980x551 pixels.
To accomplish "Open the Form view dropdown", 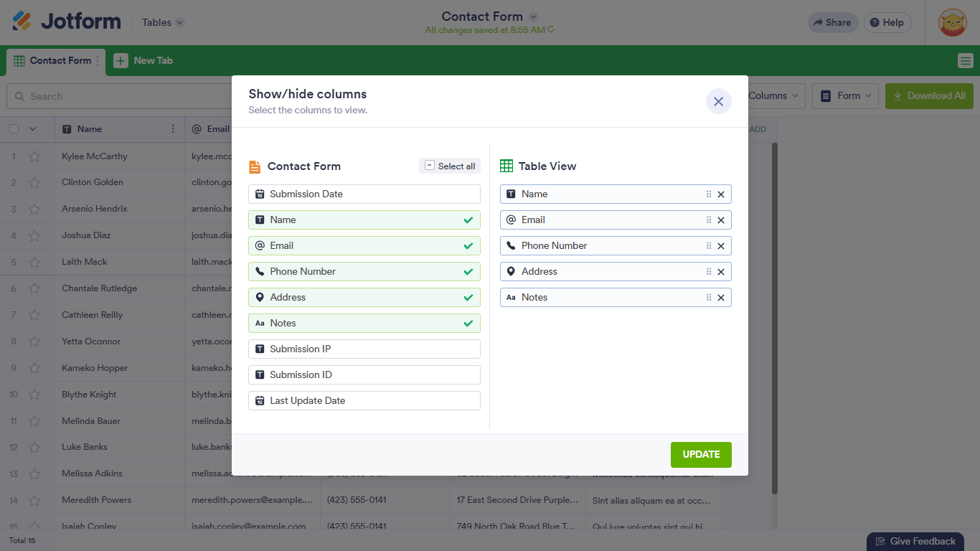I will pos(845,96).
